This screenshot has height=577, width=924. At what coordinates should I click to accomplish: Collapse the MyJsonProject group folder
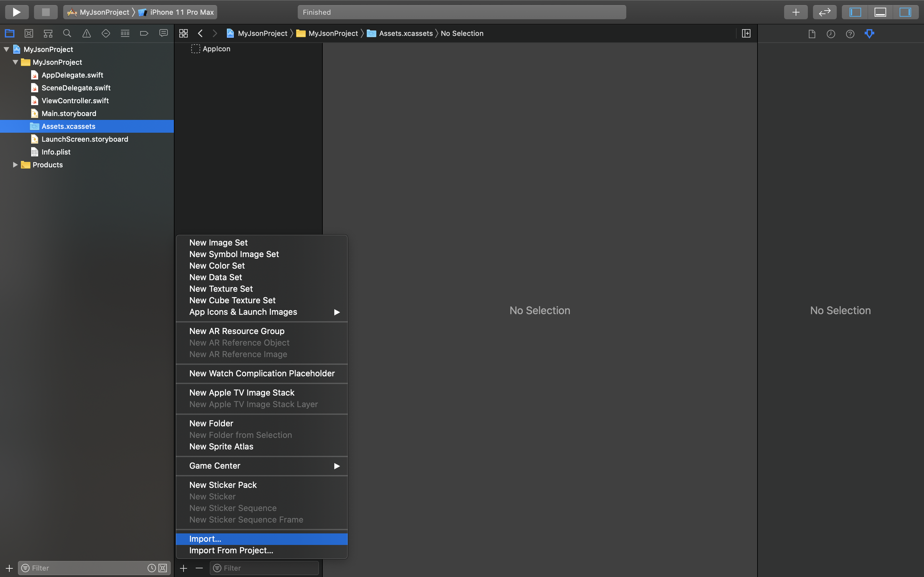pyautogui.click(x=15, y=62)
